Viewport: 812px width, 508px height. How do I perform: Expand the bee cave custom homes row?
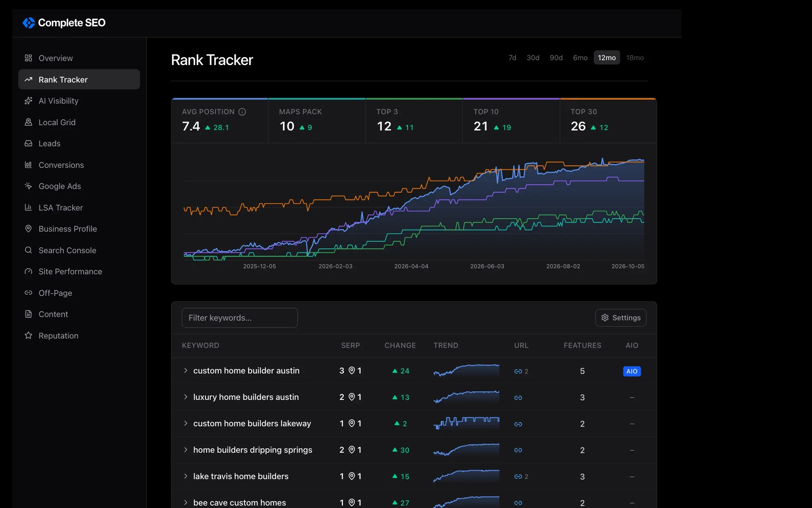click(x=186, y=503)
